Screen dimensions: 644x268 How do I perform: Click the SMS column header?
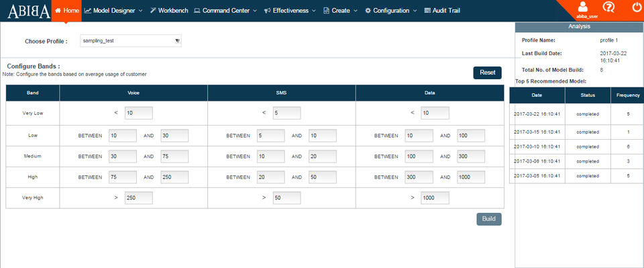pos(282,93)
